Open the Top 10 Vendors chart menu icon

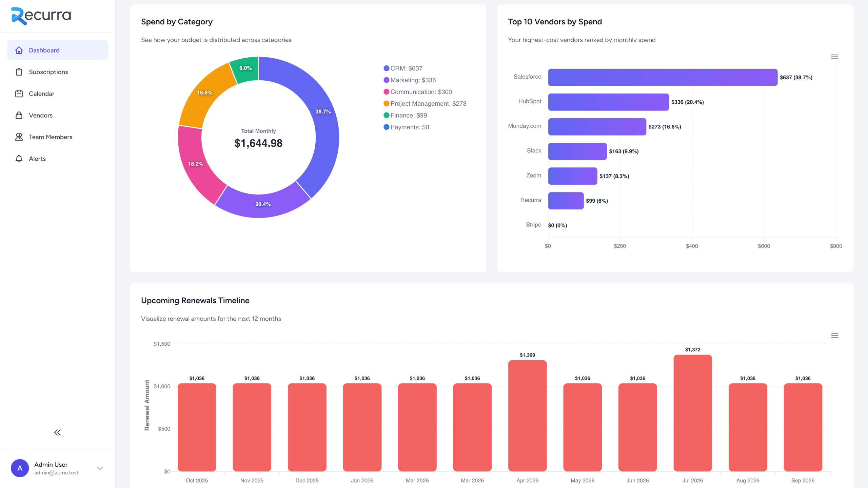pos(834,57)
